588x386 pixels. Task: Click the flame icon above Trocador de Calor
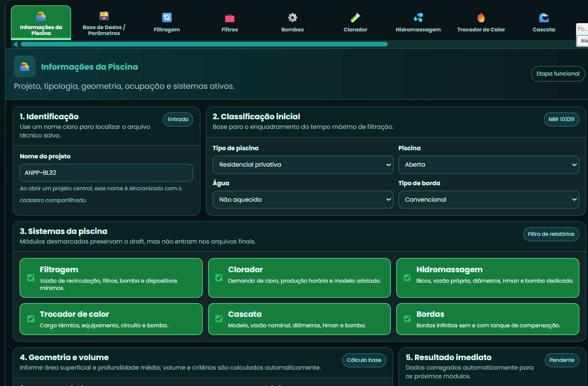click(481, 17)
